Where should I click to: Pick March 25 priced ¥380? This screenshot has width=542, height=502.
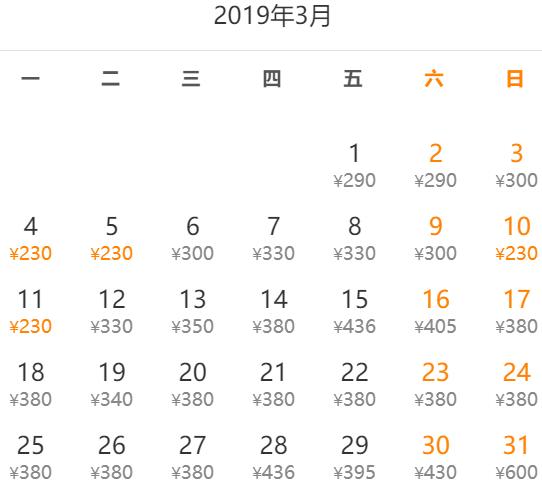[x=30, y=458]
